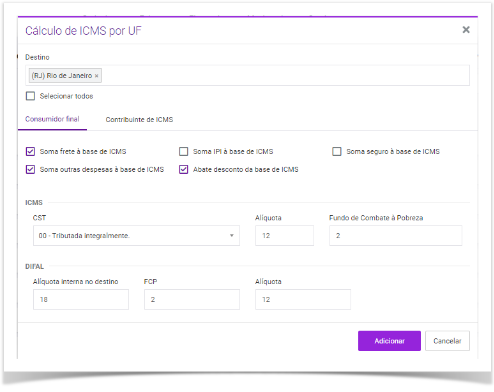Click the DIFAL Alíquota input field
The height and width of the screenshot is (392, 494).
[x=303, y=299]
